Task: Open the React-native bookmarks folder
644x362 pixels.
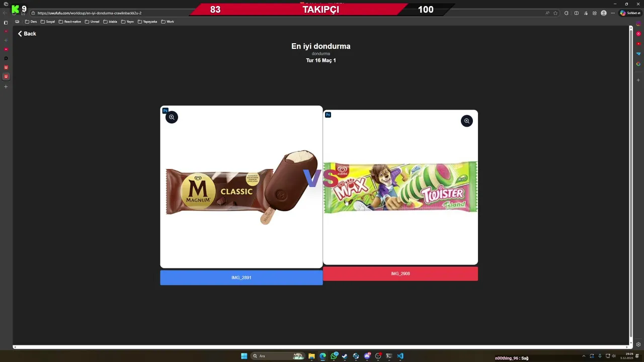Action: pyautogui.click(x=70, y=22)
